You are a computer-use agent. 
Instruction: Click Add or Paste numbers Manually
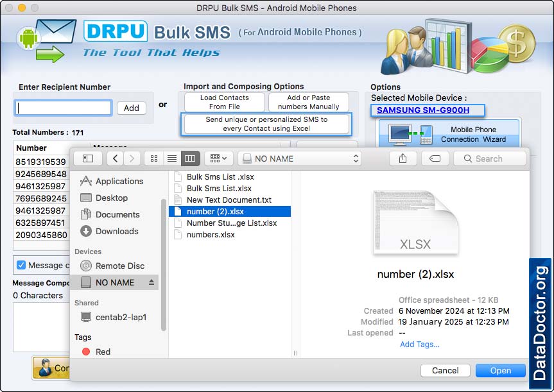[308, 102]
